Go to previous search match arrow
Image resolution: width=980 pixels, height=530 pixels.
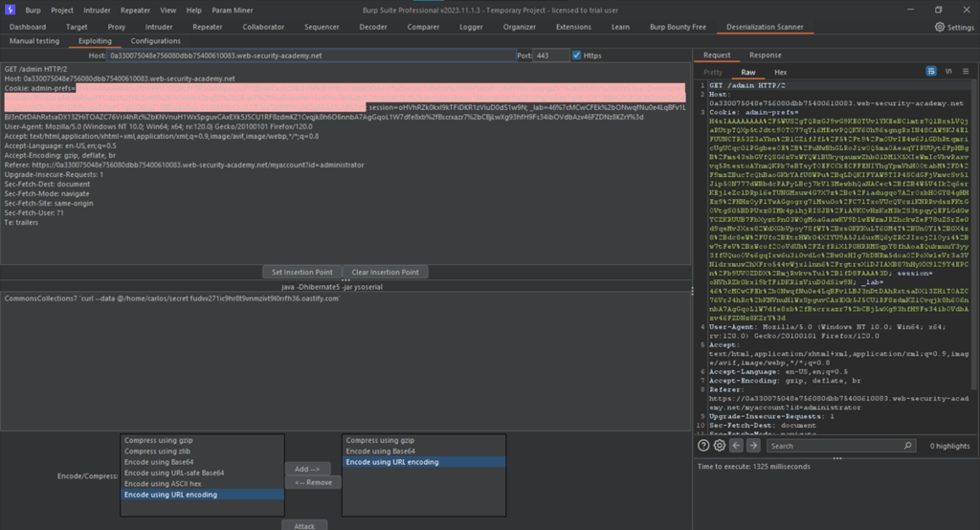pos(737,446)
